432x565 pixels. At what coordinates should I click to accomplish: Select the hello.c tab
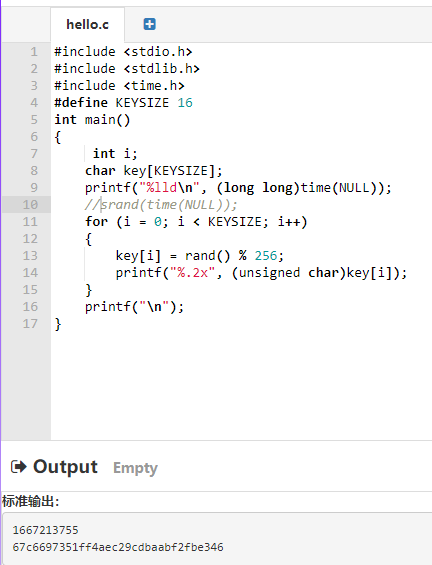tap(88, 25)
